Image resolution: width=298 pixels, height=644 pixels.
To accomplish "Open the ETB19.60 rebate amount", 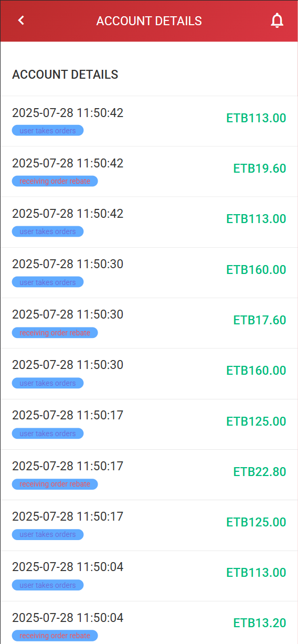I will tap(260, 168).
